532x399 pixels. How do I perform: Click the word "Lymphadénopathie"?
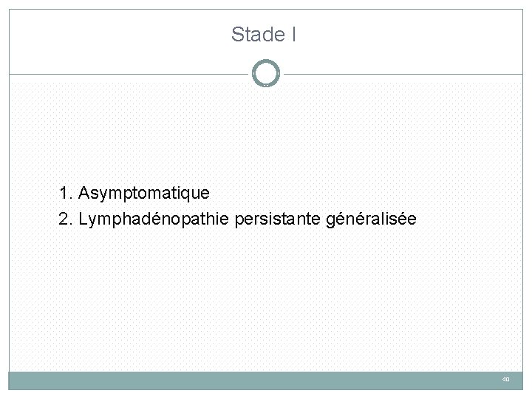[154, 219]
